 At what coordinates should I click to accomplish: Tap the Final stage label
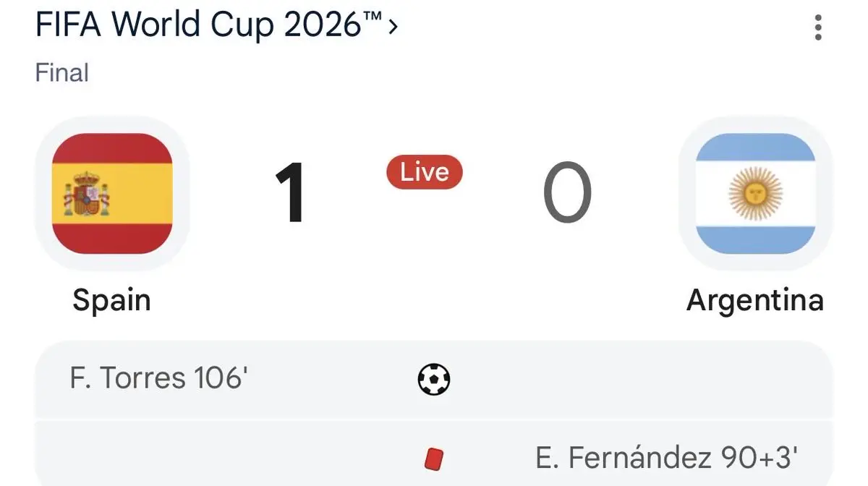tap(62, 73)
